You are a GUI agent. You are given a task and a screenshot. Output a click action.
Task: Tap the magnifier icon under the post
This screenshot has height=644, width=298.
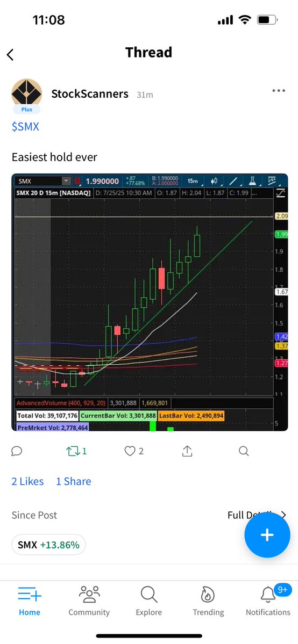(x=244, y=451)
